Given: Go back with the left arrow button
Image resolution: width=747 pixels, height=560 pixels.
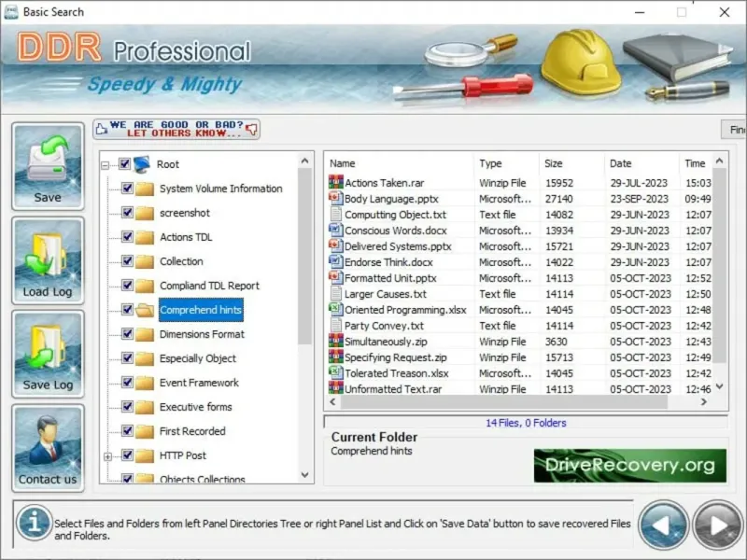Looking at the screenshot, I should click(663, 525).
